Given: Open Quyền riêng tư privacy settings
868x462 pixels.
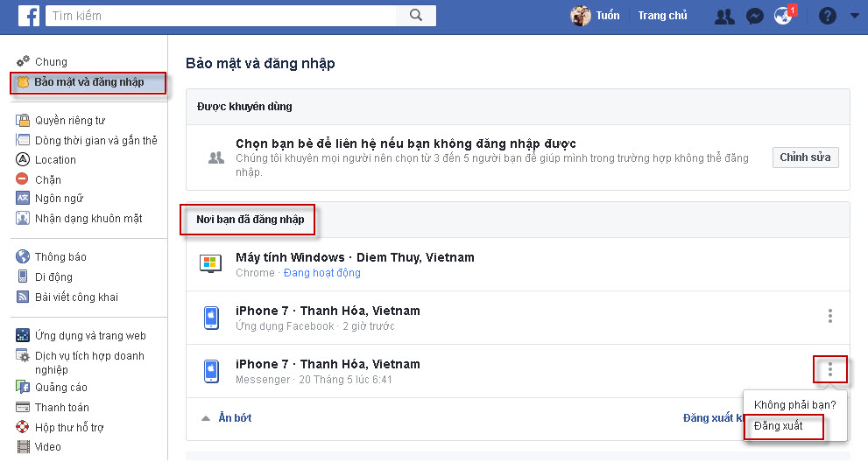Looking at the screenshot, I should (70, 120).
